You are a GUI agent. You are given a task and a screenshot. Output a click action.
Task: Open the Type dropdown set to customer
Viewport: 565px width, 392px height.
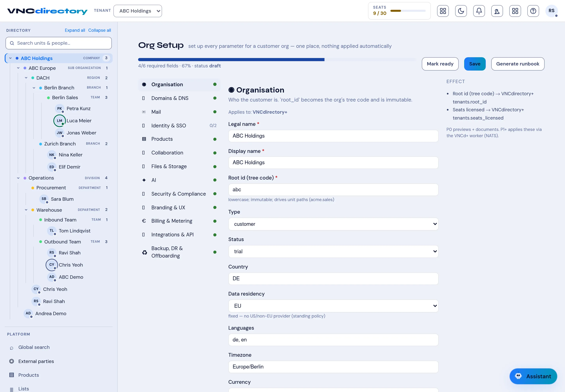click(333, 224)
